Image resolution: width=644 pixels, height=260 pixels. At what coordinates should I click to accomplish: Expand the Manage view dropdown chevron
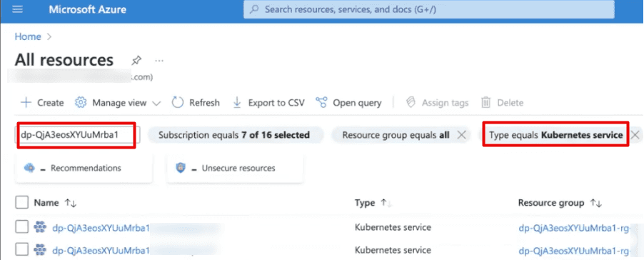pos(156,103)
